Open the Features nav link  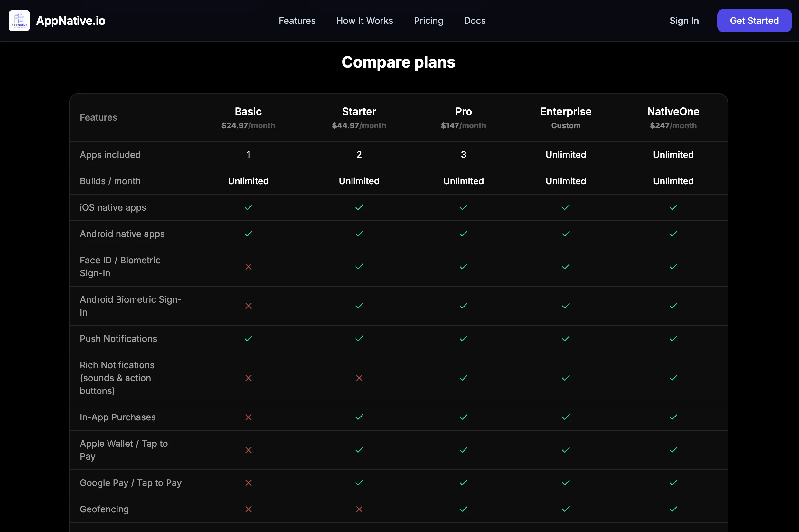click(x=297, y=21)
